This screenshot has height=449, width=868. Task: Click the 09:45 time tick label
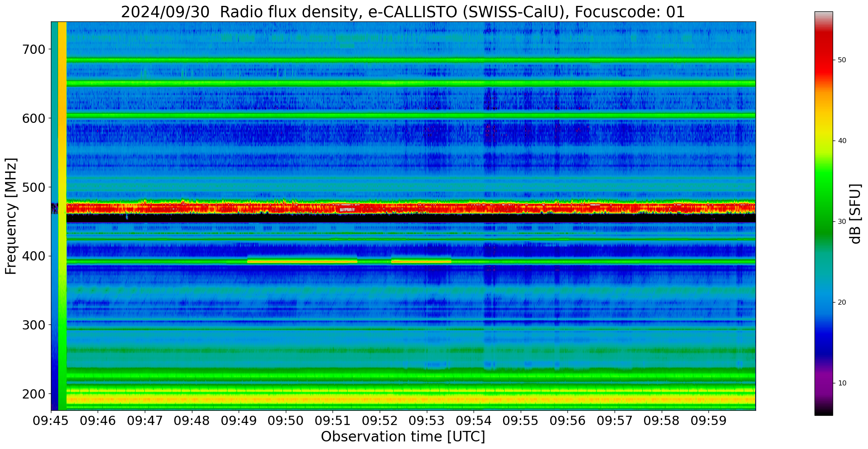tap(51, 421)
